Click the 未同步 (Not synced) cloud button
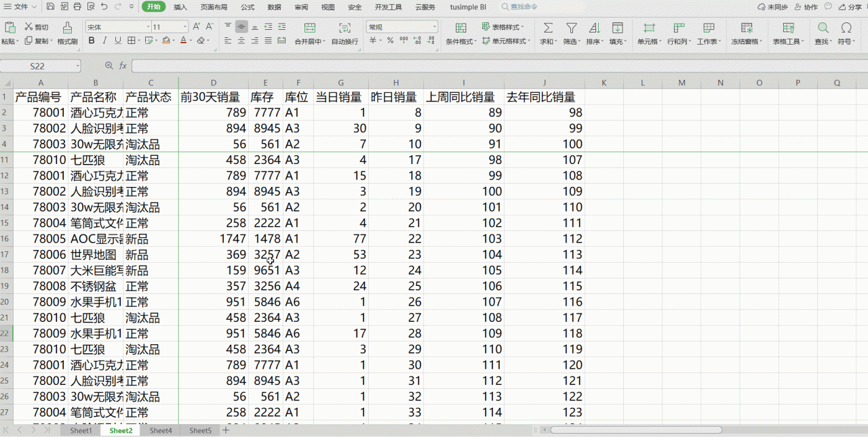Image resolution: width=868 pixels, height=437 pixels. tap(772, 7)
